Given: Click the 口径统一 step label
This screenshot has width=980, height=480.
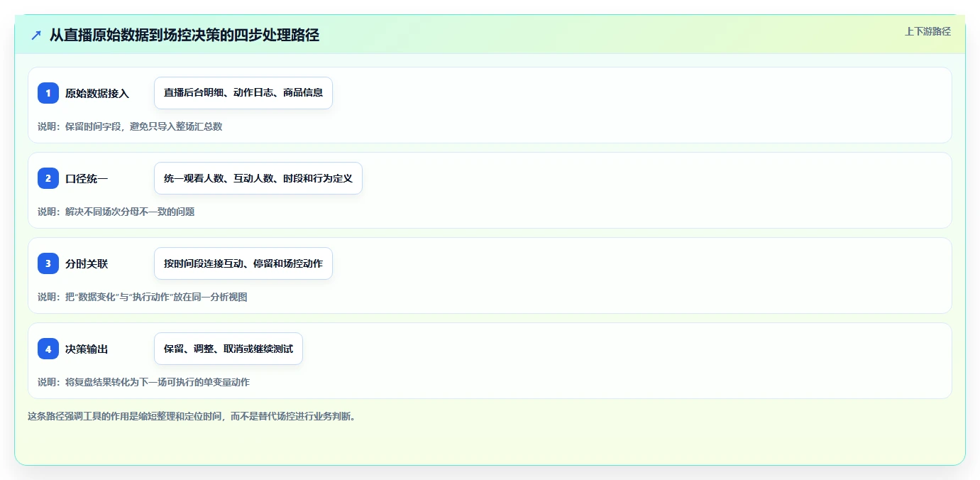Looking at the screenshot, I should click(87, 178).
